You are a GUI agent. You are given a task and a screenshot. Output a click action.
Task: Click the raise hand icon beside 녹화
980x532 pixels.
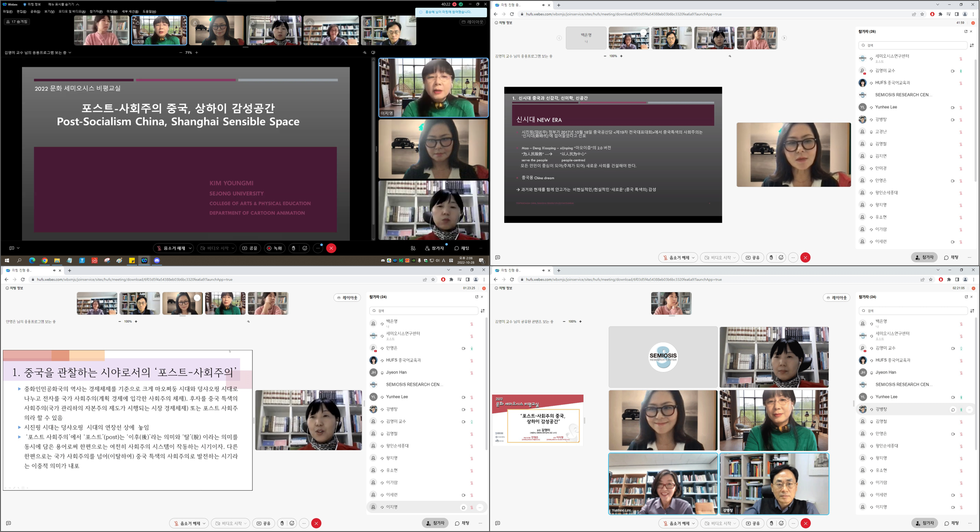tap(293, 248)
